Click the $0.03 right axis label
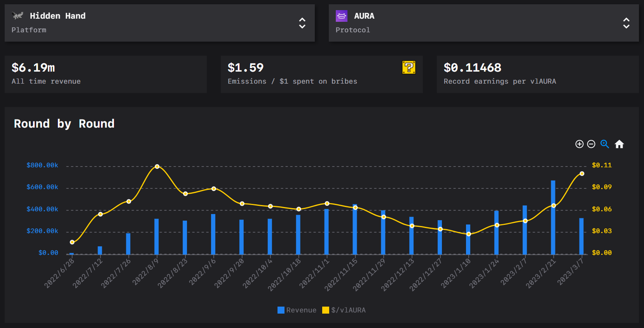Image resolution: width=644 pixels, height=328 pixels. 602,231
